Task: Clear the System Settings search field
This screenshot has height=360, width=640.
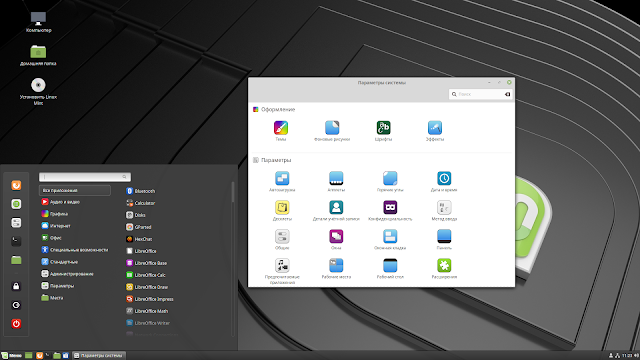Action: pyautogui.click(x=507, y=94)
